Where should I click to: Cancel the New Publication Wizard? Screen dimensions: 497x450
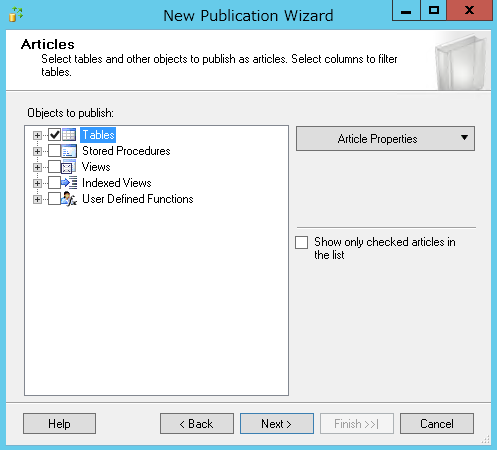click(437, 424)
